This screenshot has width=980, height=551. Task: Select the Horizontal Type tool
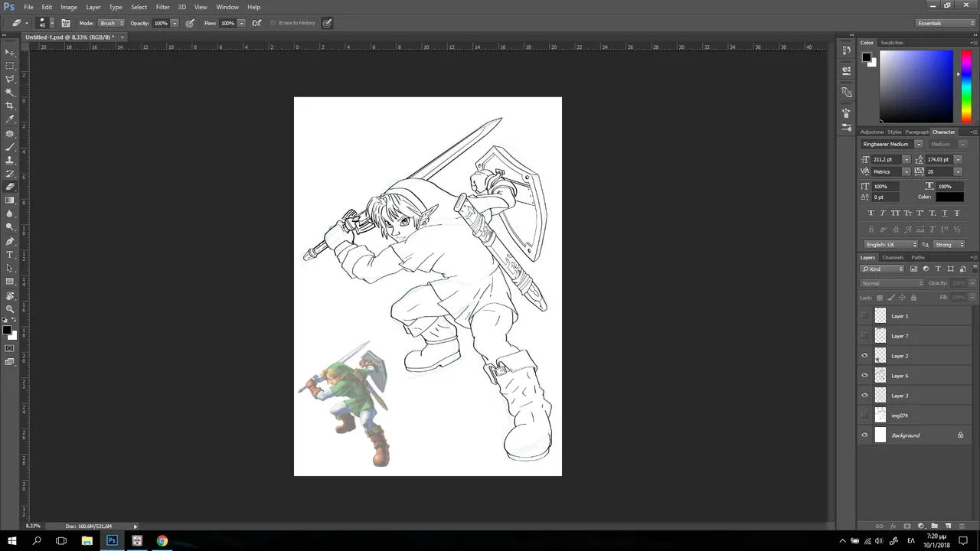tap(10, 254)
